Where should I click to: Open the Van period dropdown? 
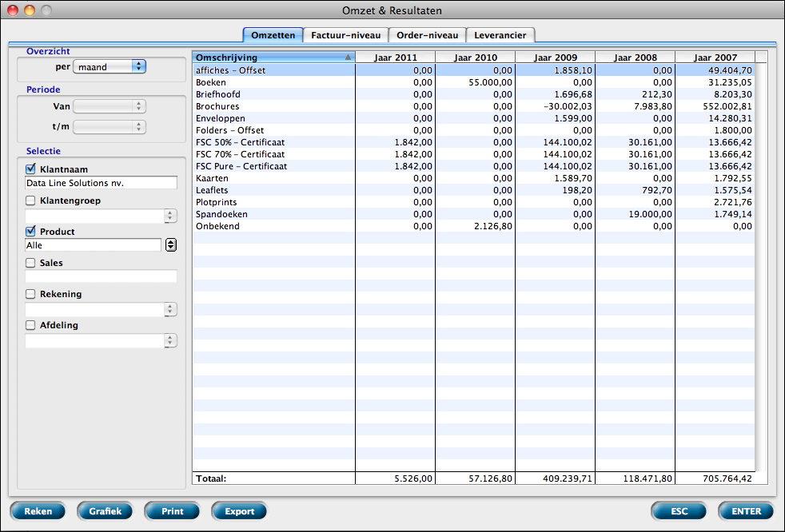click(110, 106)
